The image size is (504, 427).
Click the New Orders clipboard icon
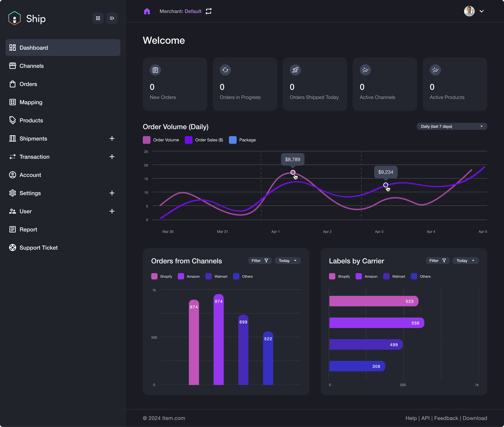tap(155, 70)
